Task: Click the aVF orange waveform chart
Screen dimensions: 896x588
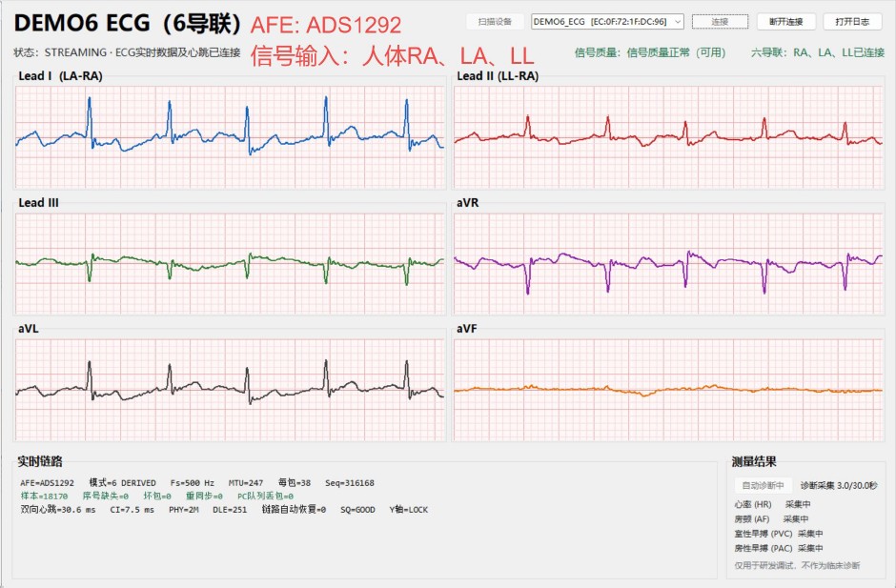Action: coord(668,390)
